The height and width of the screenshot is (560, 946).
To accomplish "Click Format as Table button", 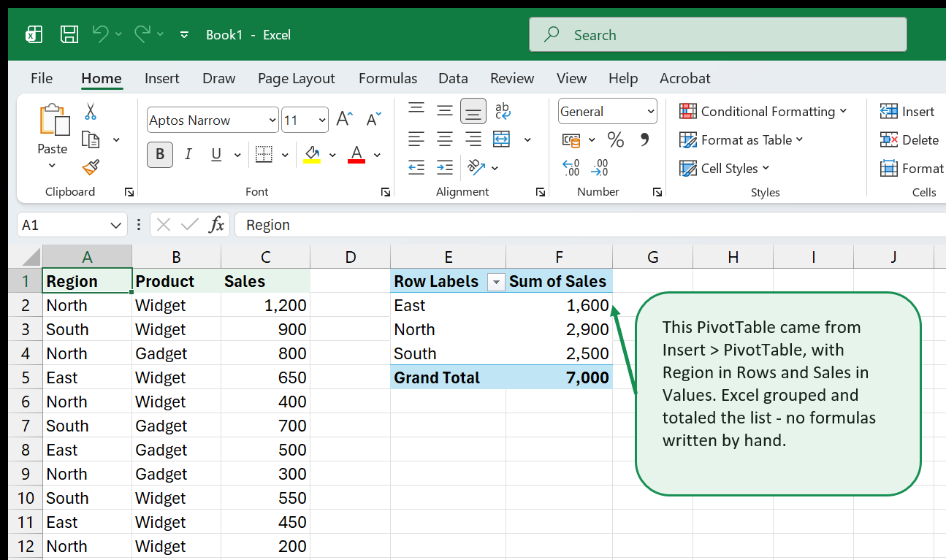I will pyautogui.click(x=741, y=139).
